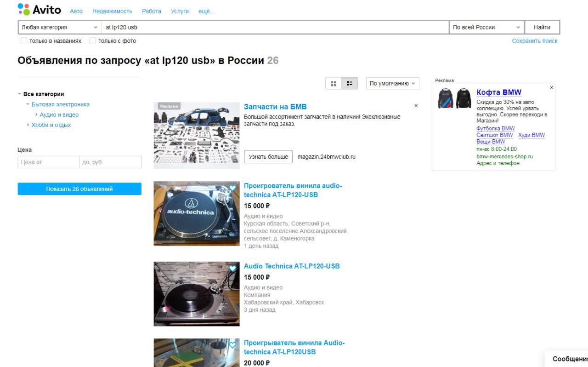The height and width of the screenshot is (367, 588).
Task: Switch to grid view layout
Action: pyautogui.click(x=334, y=83)
